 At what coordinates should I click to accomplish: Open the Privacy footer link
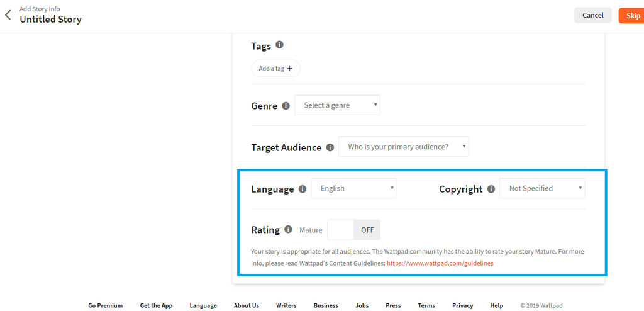(462, 305)
